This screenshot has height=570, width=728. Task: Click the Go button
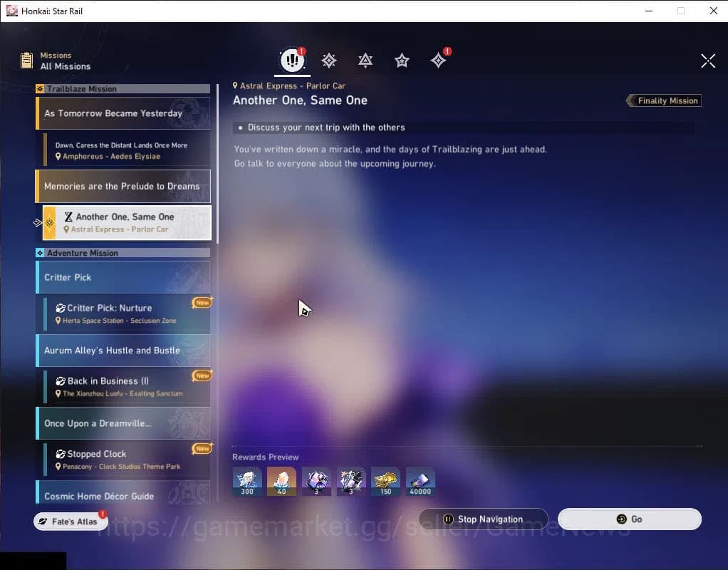pos(630,519)
